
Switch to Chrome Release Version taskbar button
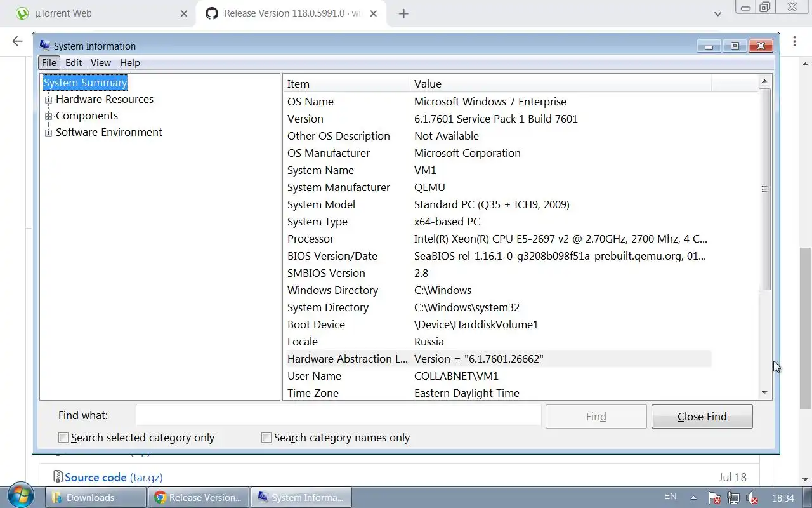(x=198, y=497)
